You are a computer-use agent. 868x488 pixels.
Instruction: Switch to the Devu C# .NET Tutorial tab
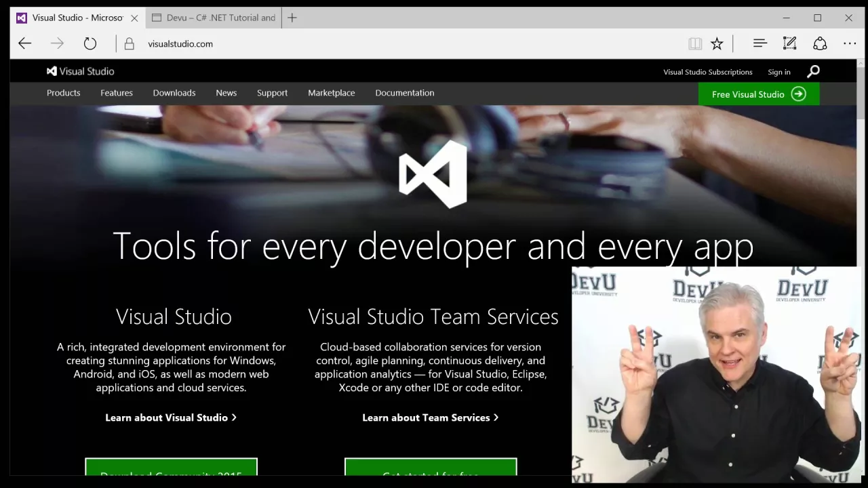pyautogui.click(x=214, y=18)
